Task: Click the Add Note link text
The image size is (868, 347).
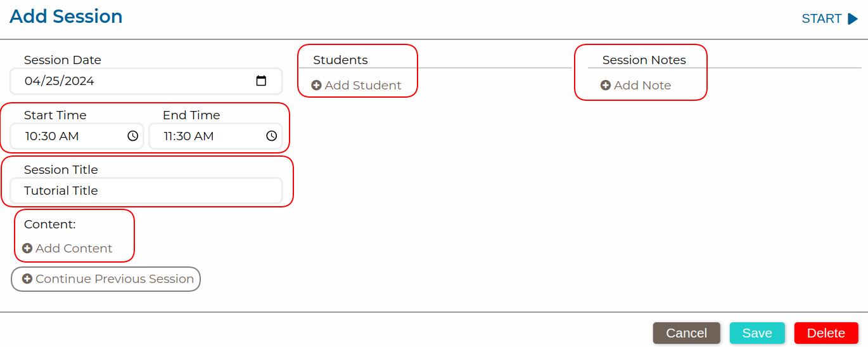Action: [642, 86]
